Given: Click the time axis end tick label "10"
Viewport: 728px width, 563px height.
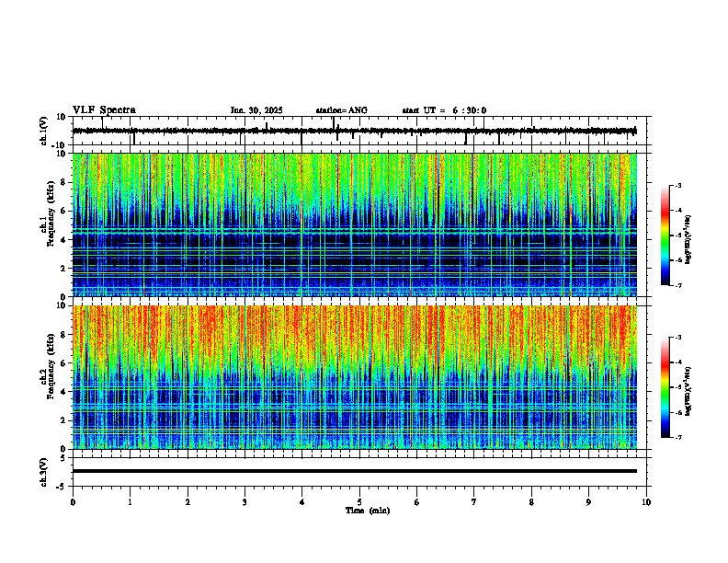Looking at the screenshot, I should (x=646, y=502).
